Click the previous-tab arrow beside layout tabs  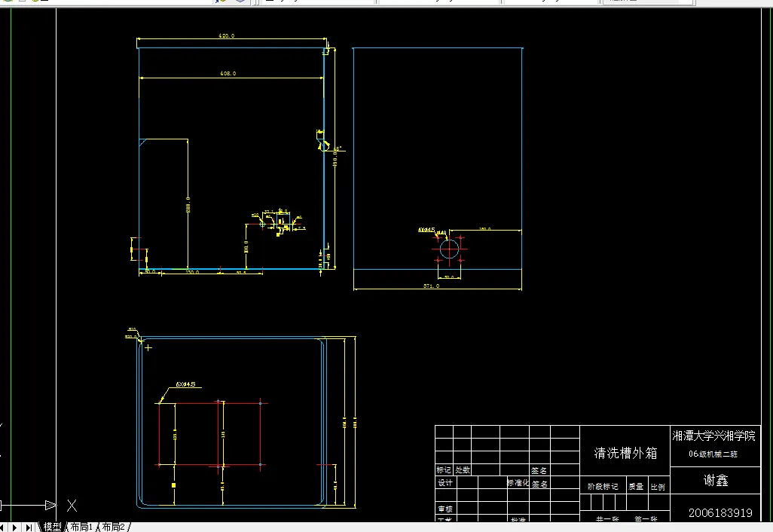[x=3, y=527]
